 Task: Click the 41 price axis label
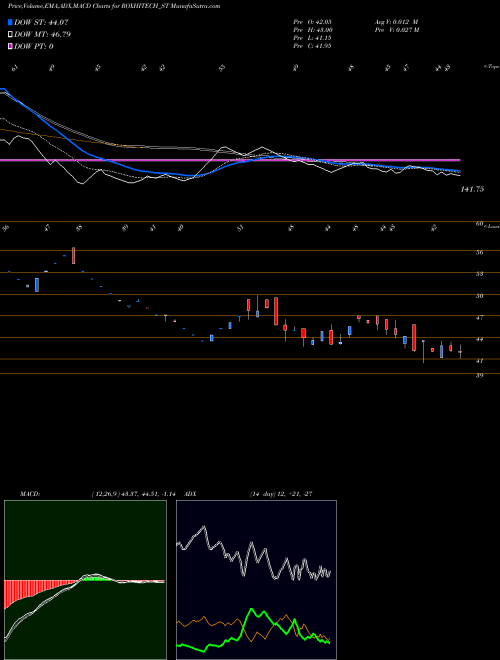click(479, 361)
